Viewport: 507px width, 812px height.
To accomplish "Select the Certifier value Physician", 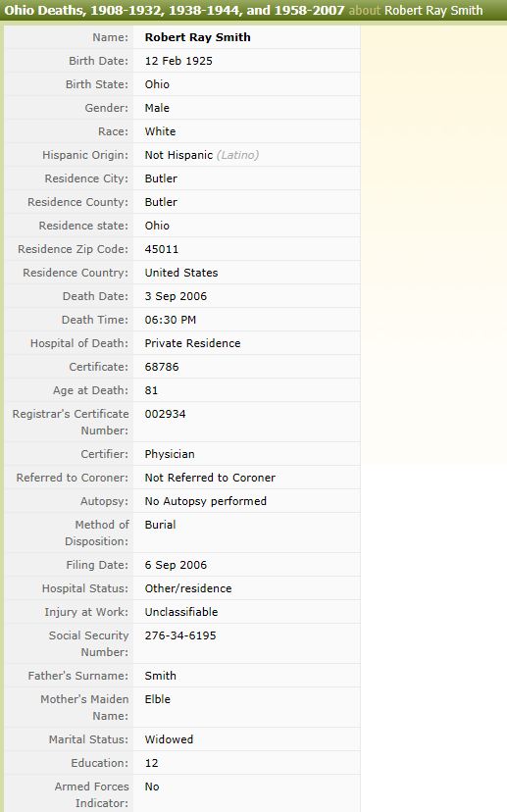I will [x=170, y=454].
